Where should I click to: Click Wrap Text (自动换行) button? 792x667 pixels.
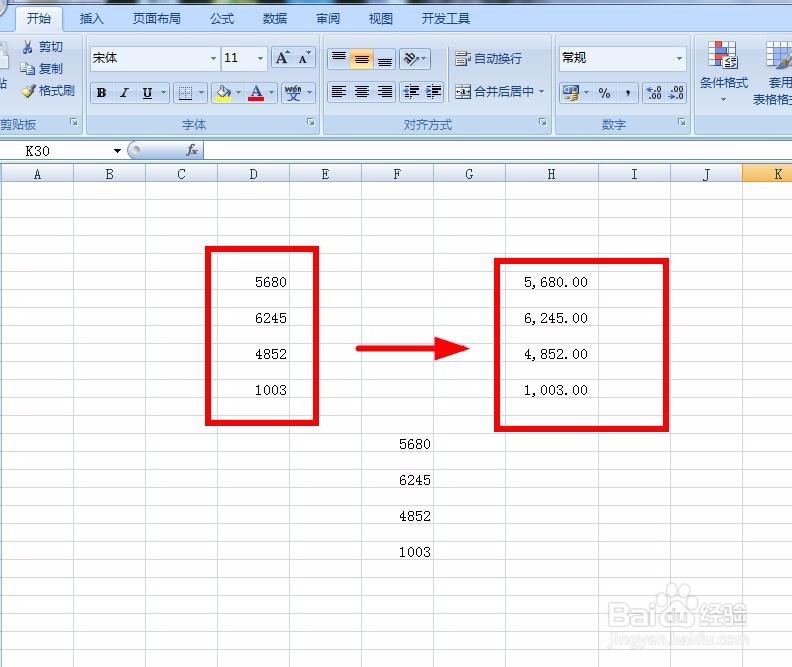pos(488,59)
